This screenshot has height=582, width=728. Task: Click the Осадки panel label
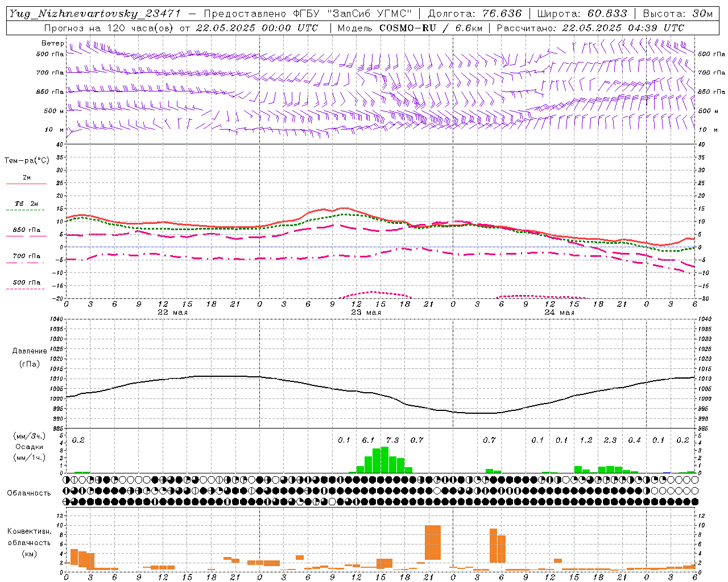coord(29,447)
